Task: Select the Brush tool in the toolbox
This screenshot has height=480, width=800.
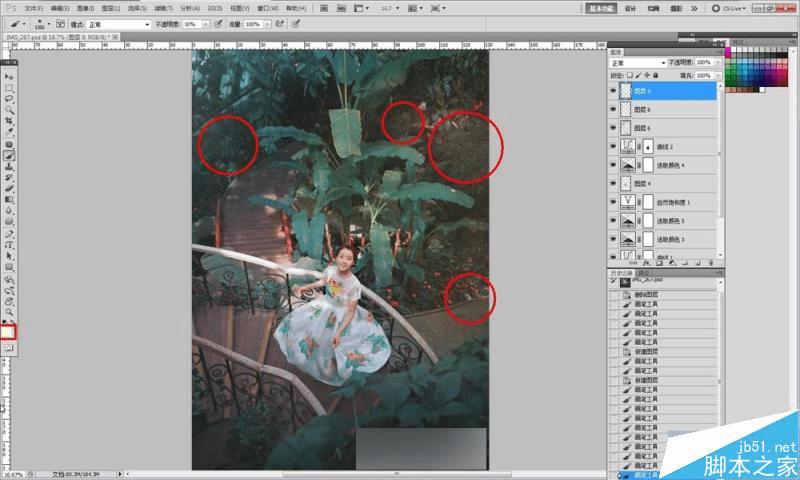Action: click(9, 155)
